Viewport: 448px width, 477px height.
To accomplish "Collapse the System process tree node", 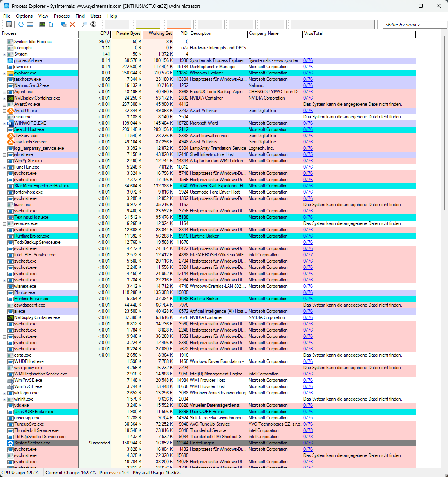I will (x=4, y=54).
